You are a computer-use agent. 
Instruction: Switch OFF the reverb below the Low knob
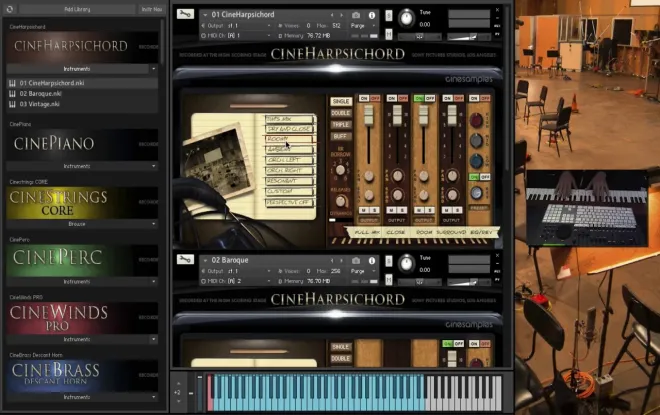point(485,177)
